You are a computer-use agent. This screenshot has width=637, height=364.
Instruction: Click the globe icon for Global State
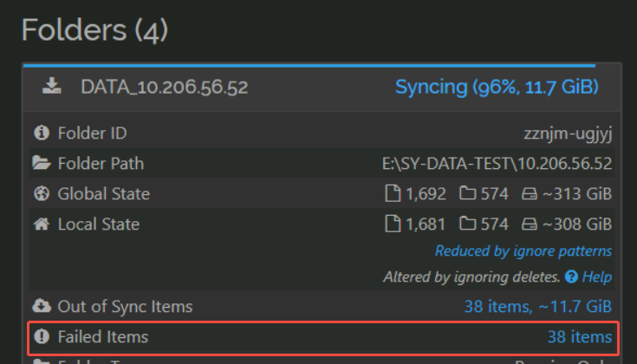42,193
